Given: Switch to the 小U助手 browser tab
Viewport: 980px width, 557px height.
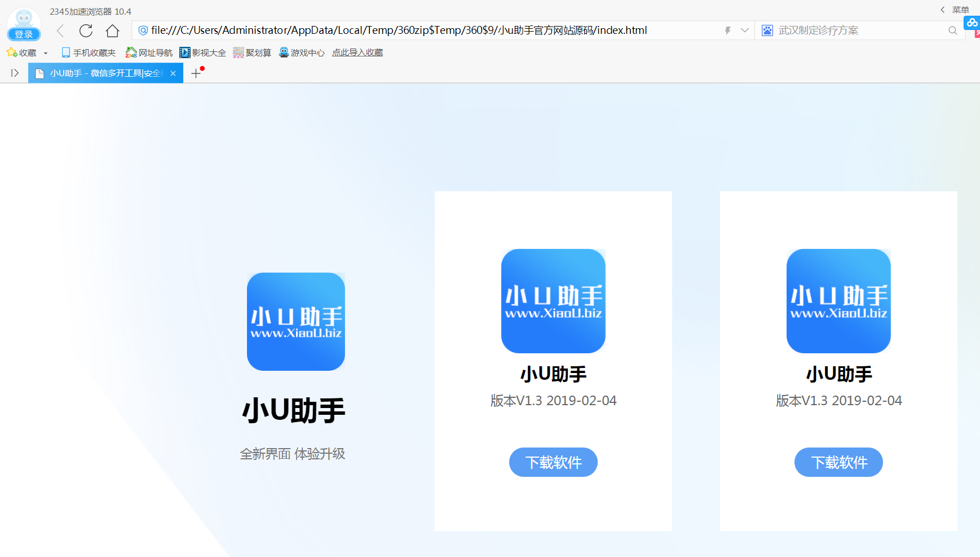Looking at the screenshot, I should [101, 73].
